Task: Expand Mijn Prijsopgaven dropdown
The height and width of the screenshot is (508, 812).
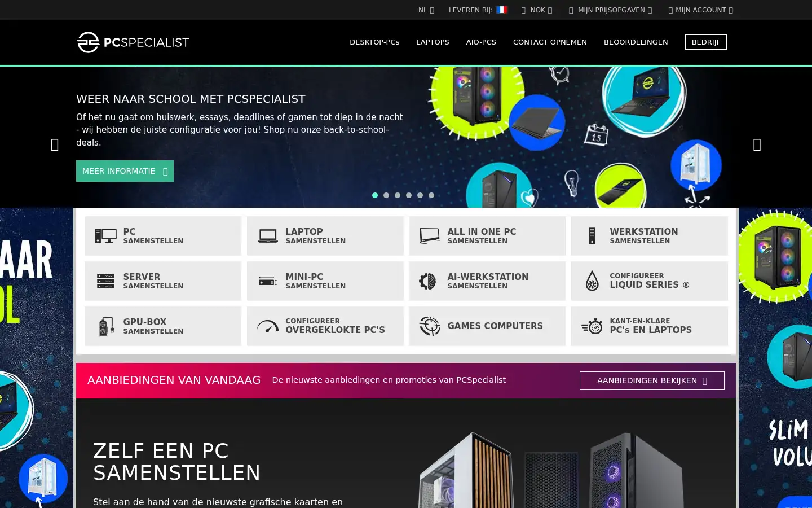Action: [611, 10]
